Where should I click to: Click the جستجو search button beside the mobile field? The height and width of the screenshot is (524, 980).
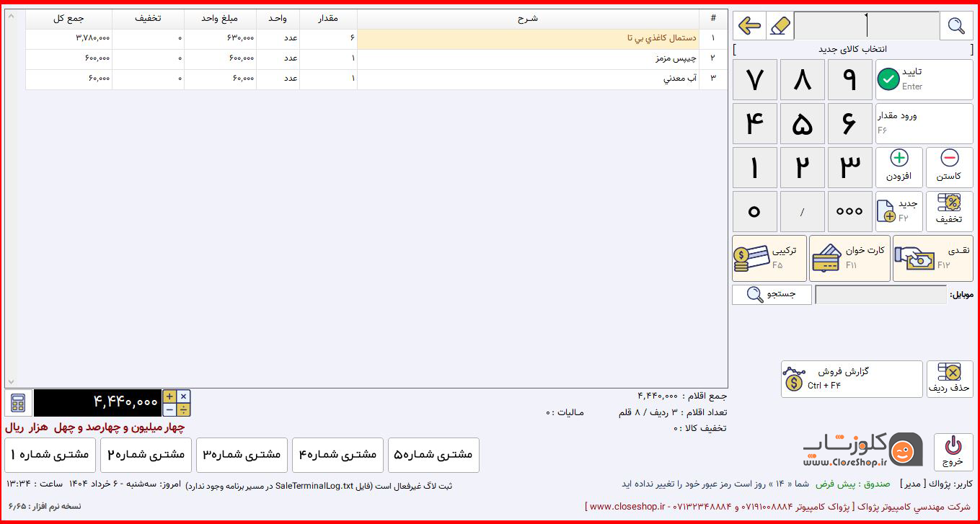point(772,294)
